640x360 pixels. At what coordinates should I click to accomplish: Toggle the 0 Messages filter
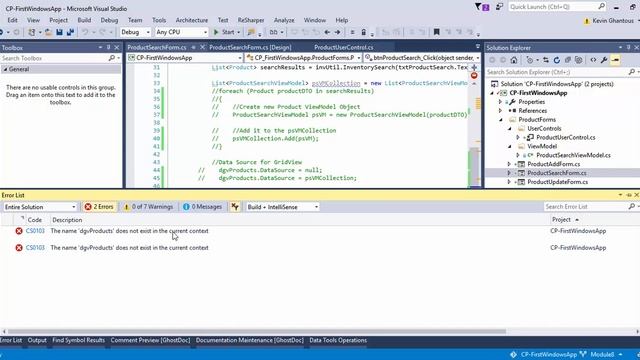202,207
